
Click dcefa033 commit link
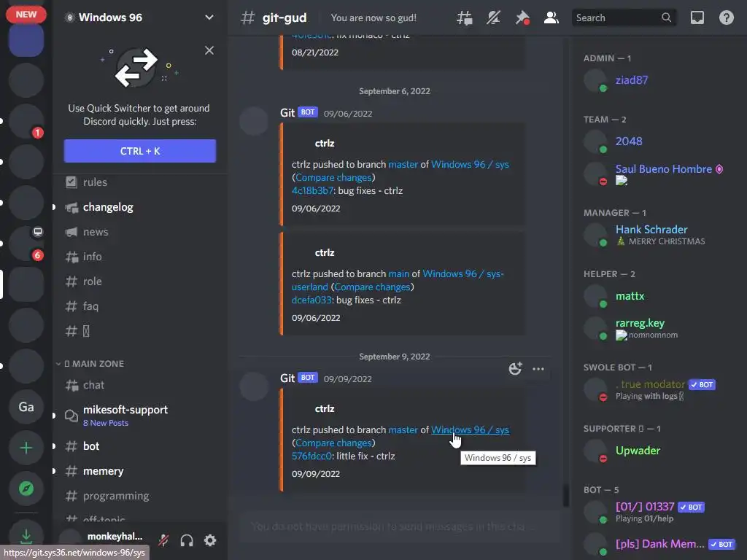[x=311, y=300]
